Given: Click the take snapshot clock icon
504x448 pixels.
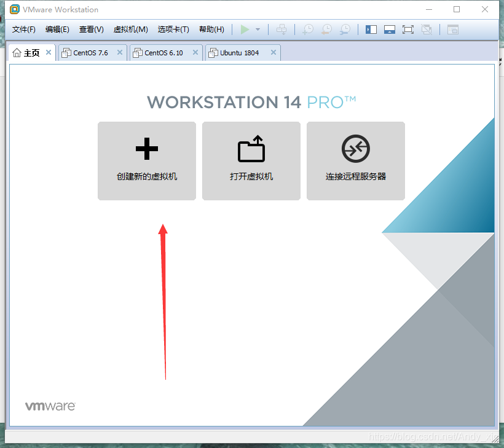Looking at the screenshot, I should pyautogui.click(x=308, y=29).
